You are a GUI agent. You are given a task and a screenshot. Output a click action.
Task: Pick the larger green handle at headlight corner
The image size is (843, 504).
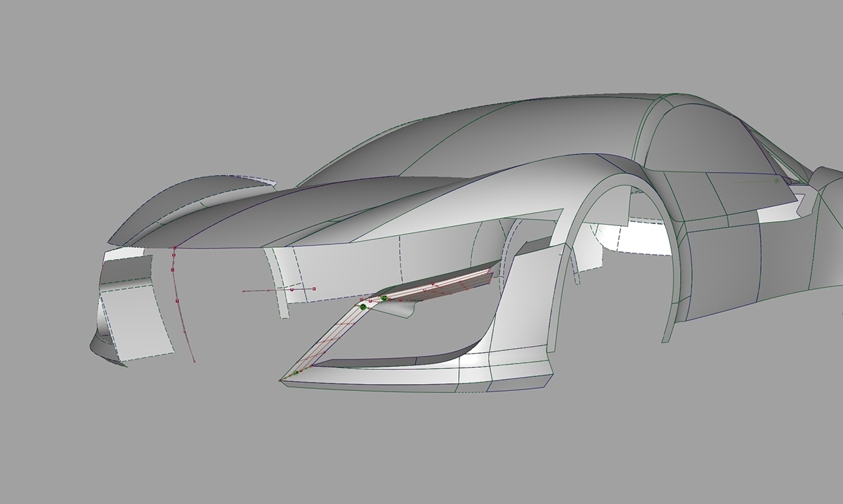(363, 307)
